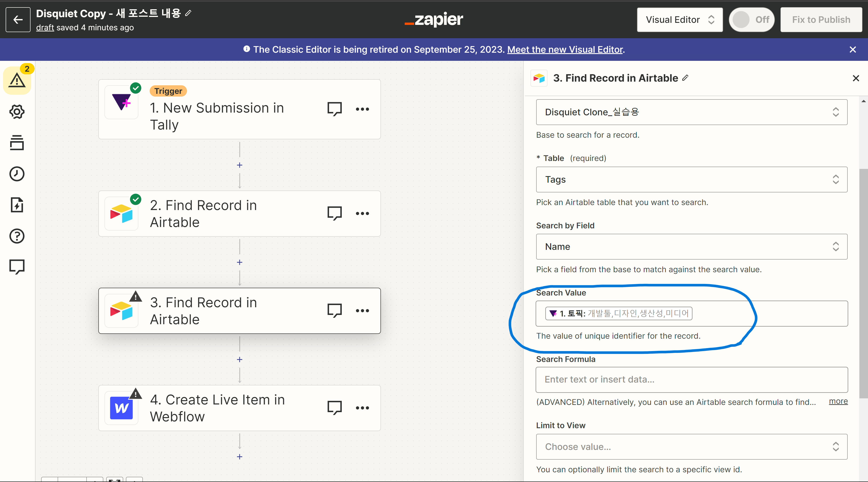
Task: Click the Airtable icon on step 2
Action: tap(121, 214)
